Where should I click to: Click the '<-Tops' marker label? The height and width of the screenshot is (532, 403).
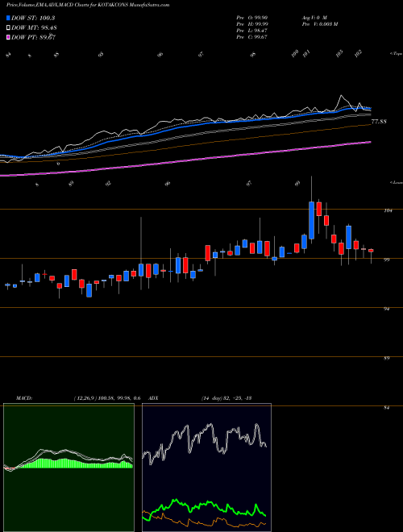click(x=396, y=54)
